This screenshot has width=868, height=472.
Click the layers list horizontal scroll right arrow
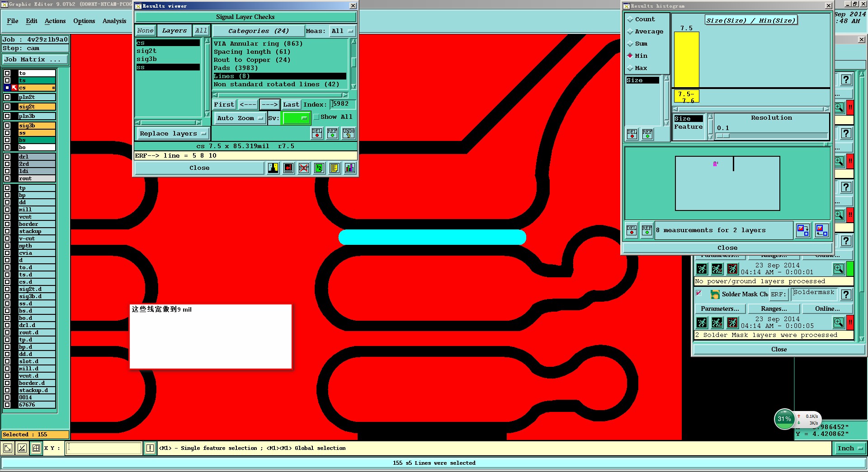tap(198, 122)
